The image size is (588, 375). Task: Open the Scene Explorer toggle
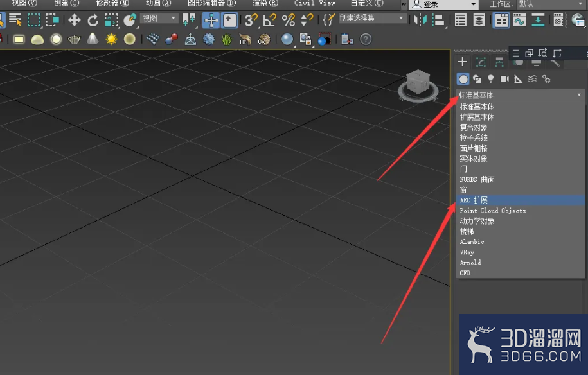coord(461,20)
